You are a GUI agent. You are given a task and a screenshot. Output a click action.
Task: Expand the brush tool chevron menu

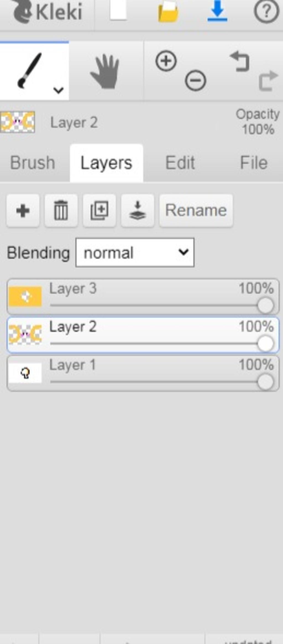pos(59,90)
